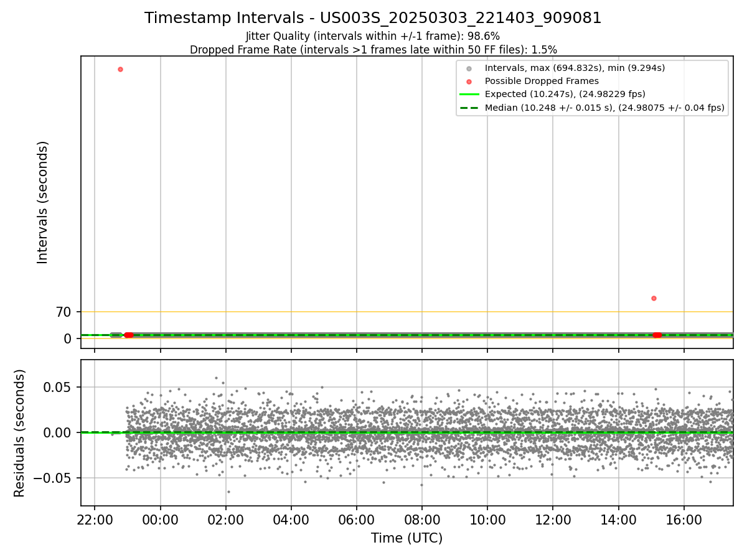Click the red circle marker in legend
Image resolution: width=747 pixels, height=560 pixels.
[x=469, y=82]
